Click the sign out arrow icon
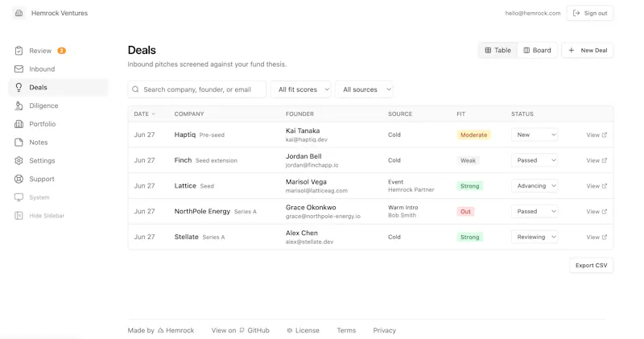644x339 pixels. click(x=576, y=13)
